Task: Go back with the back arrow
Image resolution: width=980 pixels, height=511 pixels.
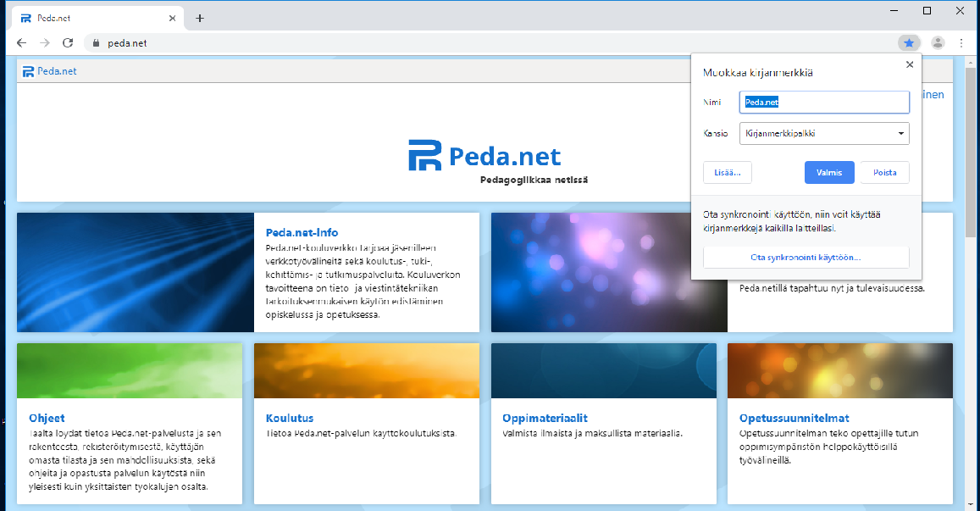Action: (x=21, y=42)
